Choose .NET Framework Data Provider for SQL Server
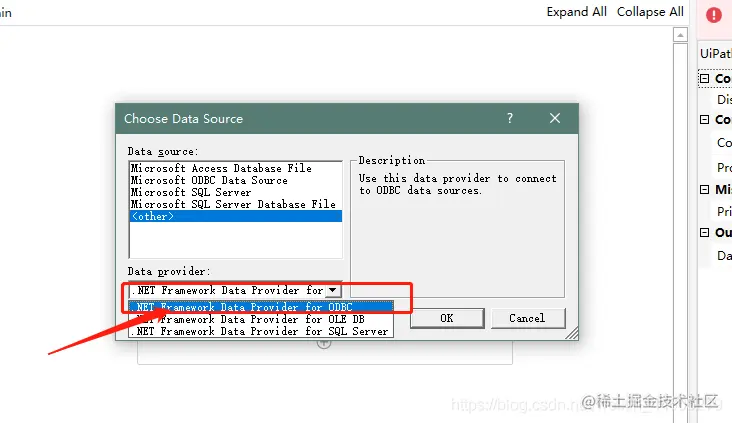Screen dimensions: 732x423 (261, 331)
